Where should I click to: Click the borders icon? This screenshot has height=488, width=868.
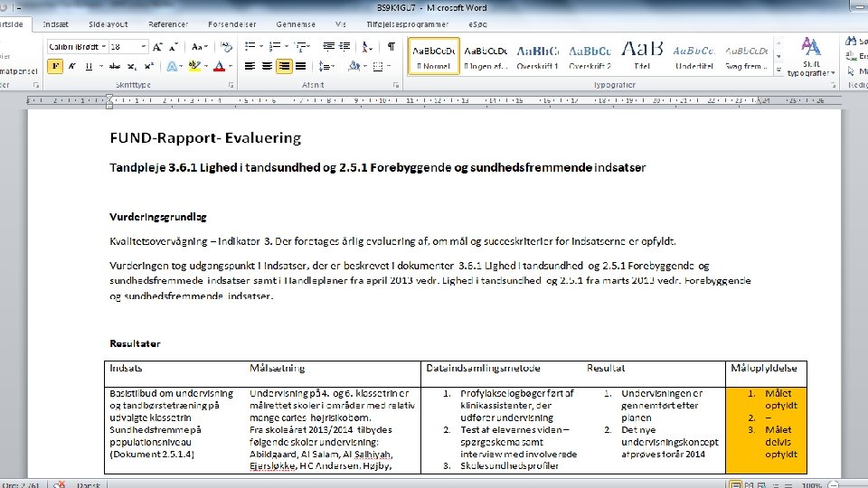(378, 66)
